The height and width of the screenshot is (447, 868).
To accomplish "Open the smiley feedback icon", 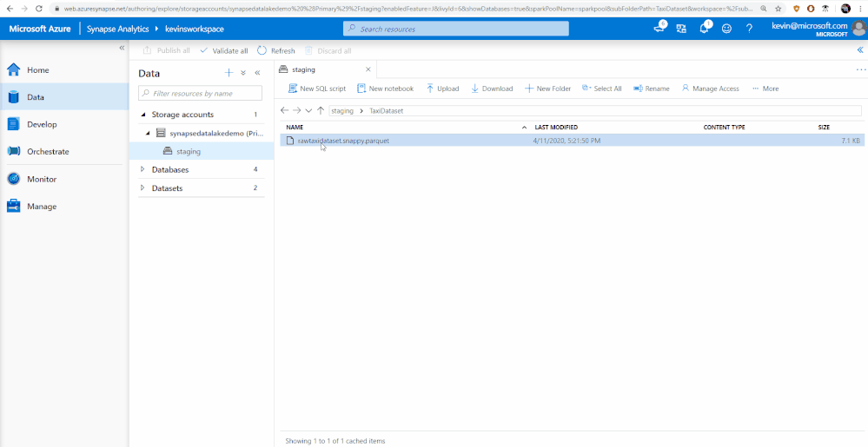I will (726, 29).
